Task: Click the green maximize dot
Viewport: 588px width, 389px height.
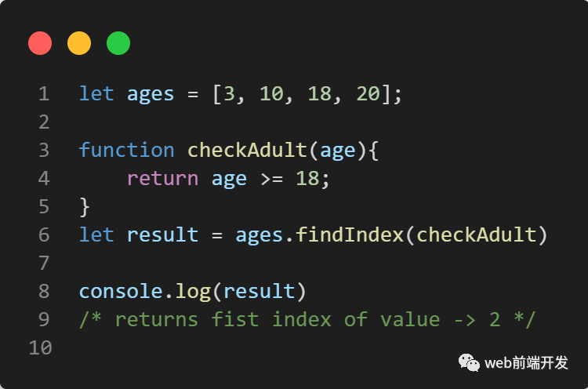Action: click(x=118, y=43)
